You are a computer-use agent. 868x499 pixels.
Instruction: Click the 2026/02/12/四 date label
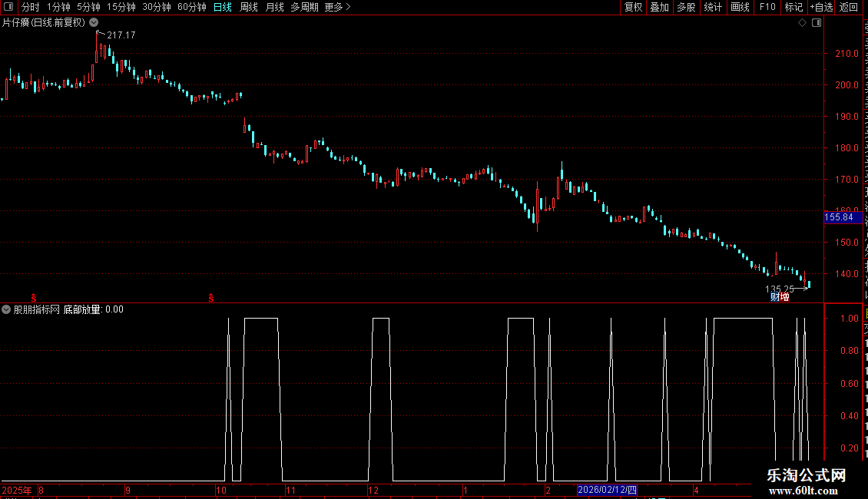click(607, 490)
